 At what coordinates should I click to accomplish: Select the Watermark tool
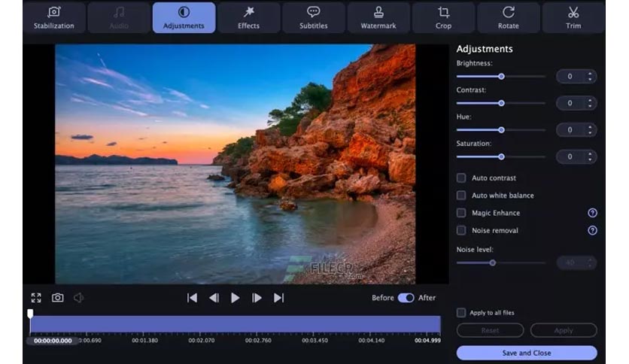pyautogui.click(x=378, y=18)
